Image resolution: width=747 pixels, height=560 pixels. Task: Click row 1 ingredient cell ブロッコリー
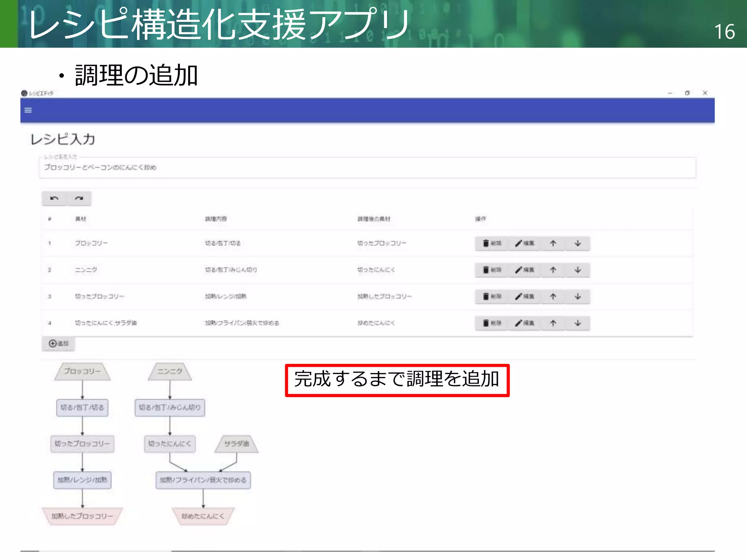[91, 243]
